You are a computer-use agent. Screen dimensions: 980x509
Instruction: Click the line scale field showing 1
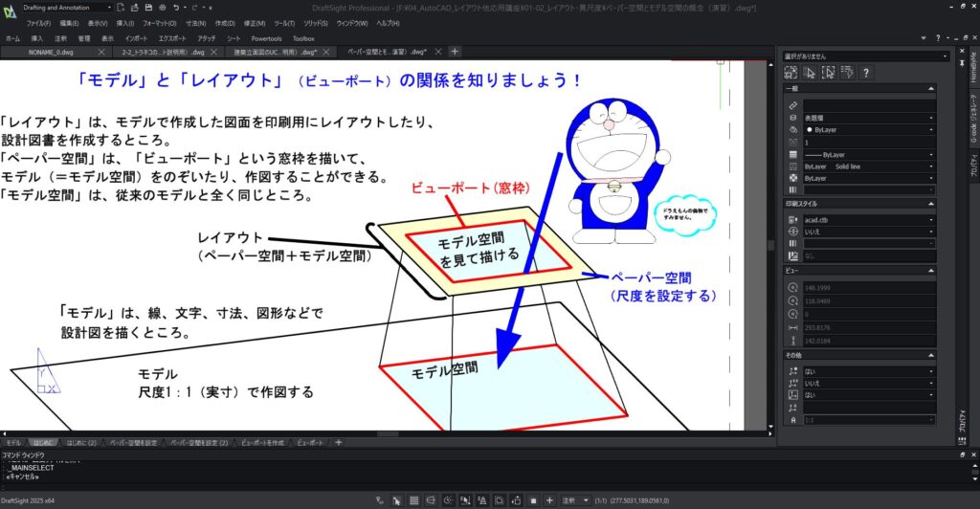pos(869,143)
